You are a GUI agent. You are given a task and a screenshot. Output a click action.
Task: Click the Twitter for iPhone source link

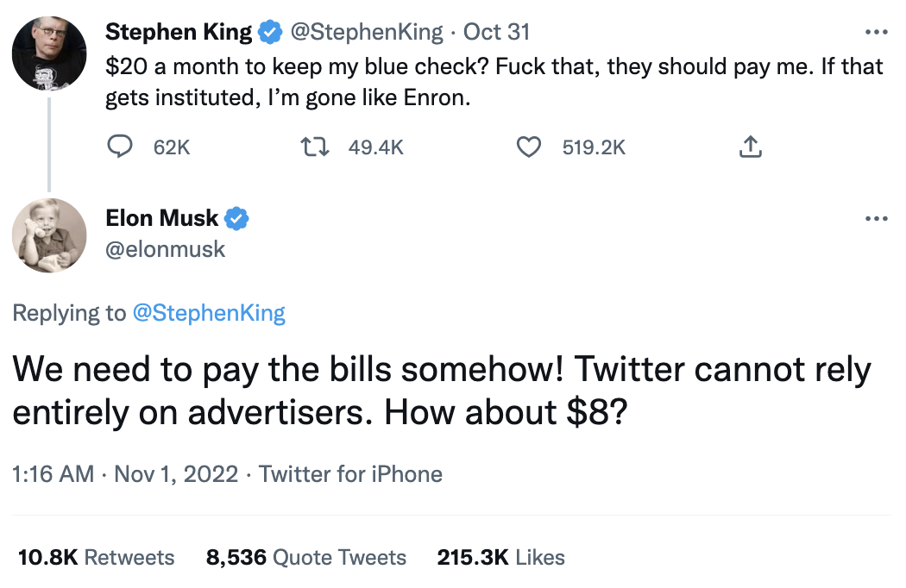coord(350,474)
